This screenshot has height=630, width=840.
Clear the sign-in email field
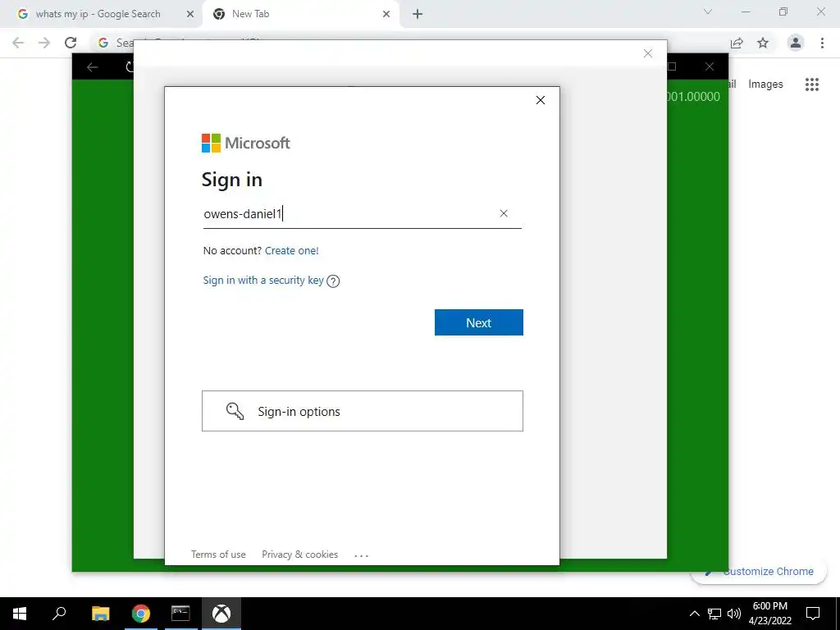pyautogui.click(x=504, y=213)
